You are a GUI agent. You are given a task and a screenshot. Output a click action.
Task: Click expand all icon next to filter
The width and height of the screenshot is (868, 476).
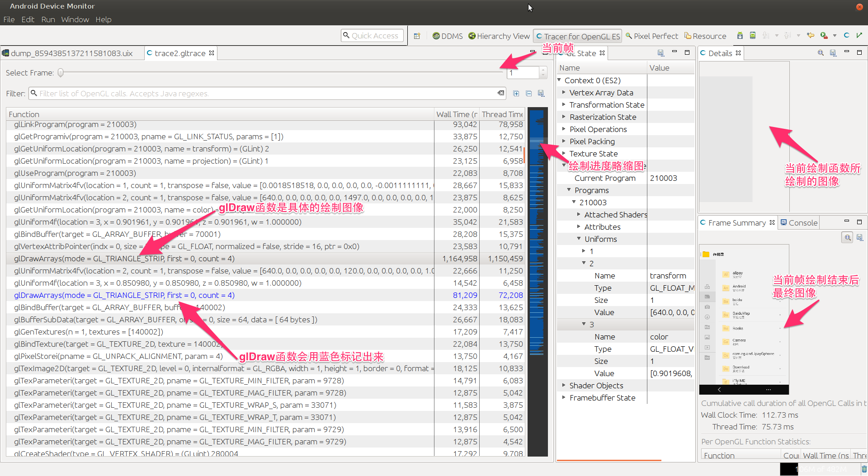(x=516, y=94)
